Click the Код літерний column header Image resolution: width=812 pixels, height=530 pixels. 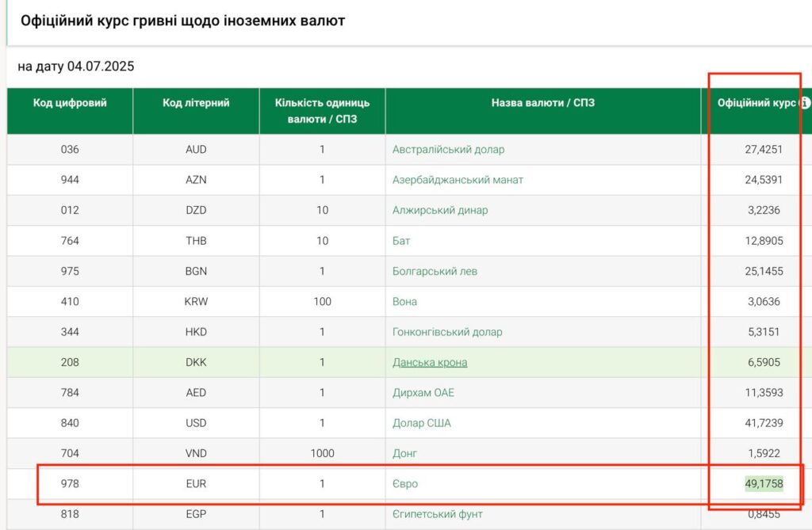coord(196,103)
